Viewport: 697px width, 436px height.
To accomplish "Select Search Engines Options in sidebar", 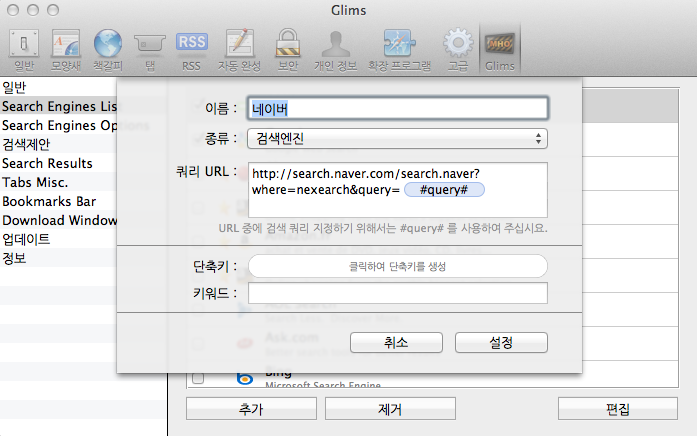I will 58,125.
